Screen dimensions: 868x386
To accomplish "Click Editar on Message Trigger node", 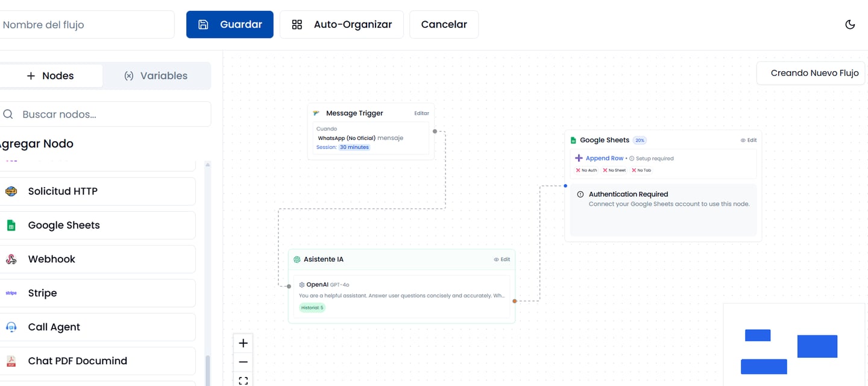I will tap(421, 113).
